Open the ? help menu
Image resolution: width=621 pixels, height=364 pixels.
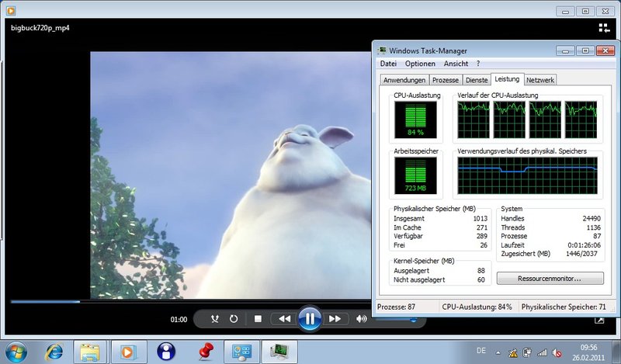tap(478, 64)
